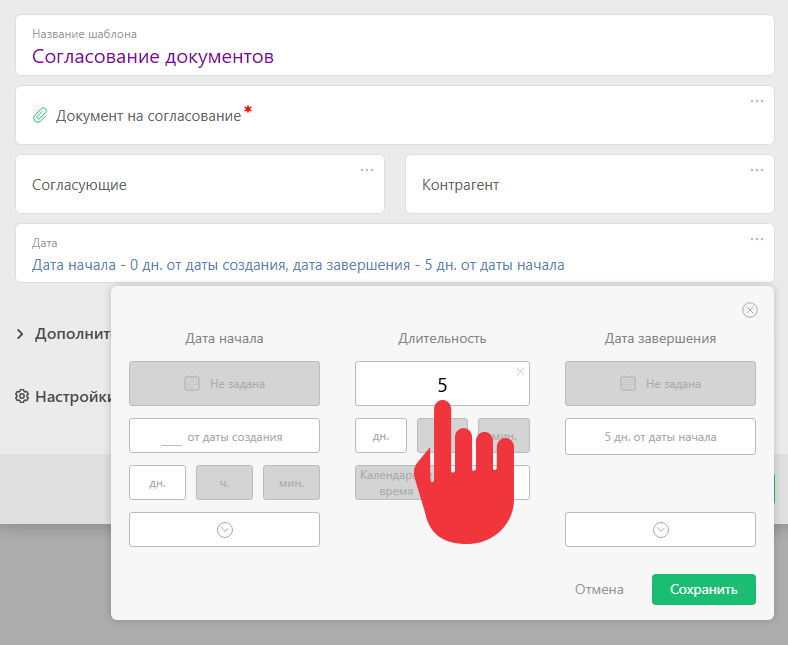The image size is (788, 645).
Task: Click the duration input showing 5
Action: [x=442, y=384]
